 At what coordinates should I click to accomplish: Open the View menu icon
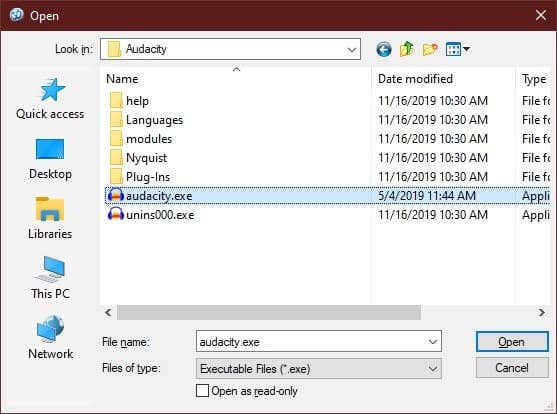pyautogui.click(x=458, y=49)
